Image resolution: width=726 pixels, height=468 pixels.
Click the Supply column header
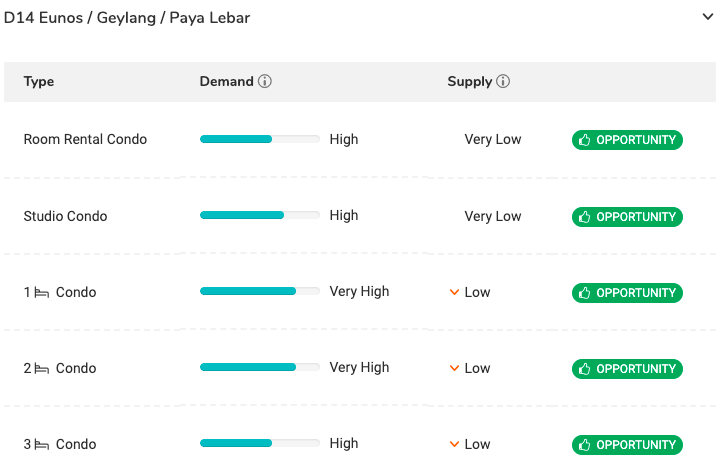[x=469, y=82]
